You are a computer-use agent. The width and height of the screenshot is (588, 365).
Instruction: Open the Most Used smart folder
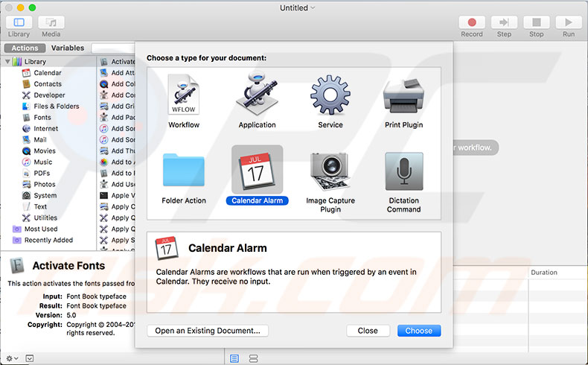[41, 229]
